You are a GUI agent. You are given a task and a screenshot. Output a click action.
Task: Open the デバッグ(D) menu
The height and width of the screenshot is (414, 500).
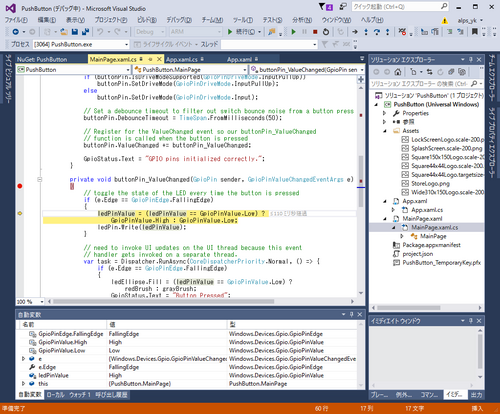pyautogui.click(x=179, y=20)
